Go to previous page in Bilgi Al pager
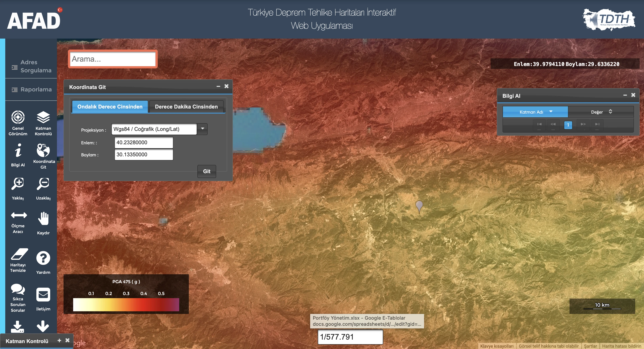Image resolution: width=644 pixels, height=349 pixels. pos(553,124)
